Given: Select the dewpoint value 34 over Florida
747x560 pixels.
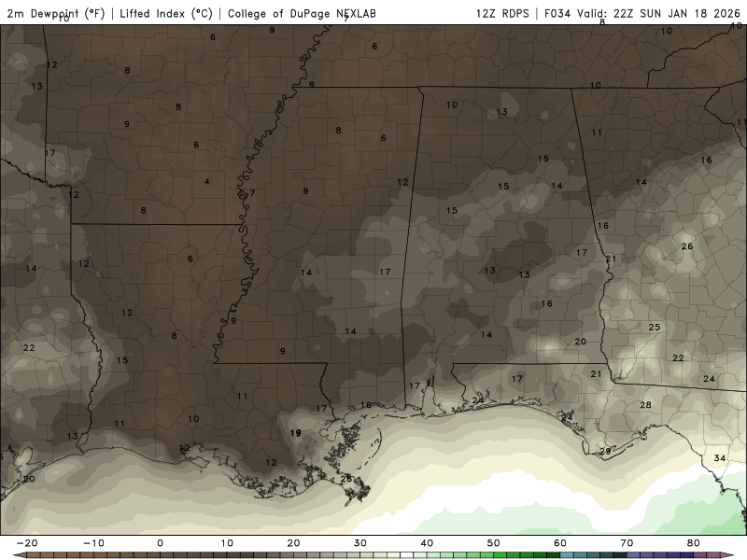Looking at the screenshot, I should tap(719, 458).
